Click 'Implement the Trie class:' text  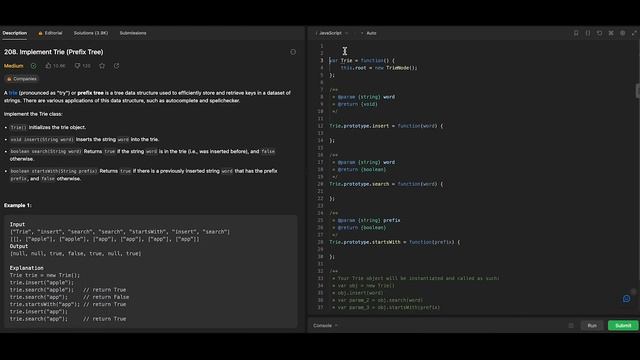coord(33,114)
